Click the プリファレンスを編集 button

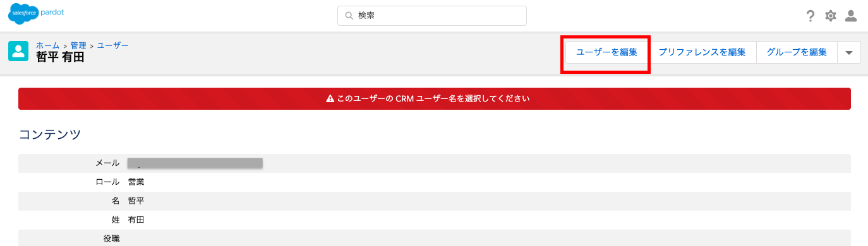(702, 52)
